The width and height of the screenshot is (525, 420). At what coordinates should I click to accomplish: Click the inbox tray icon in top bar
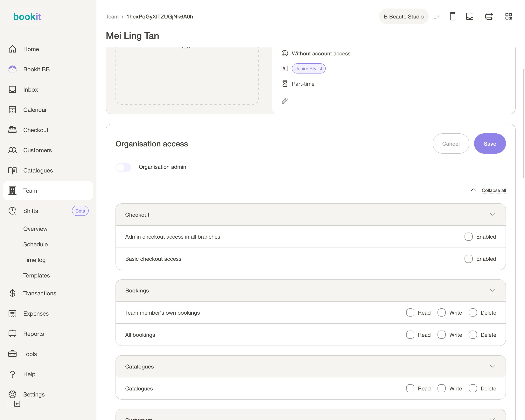(x=470, y=17)
